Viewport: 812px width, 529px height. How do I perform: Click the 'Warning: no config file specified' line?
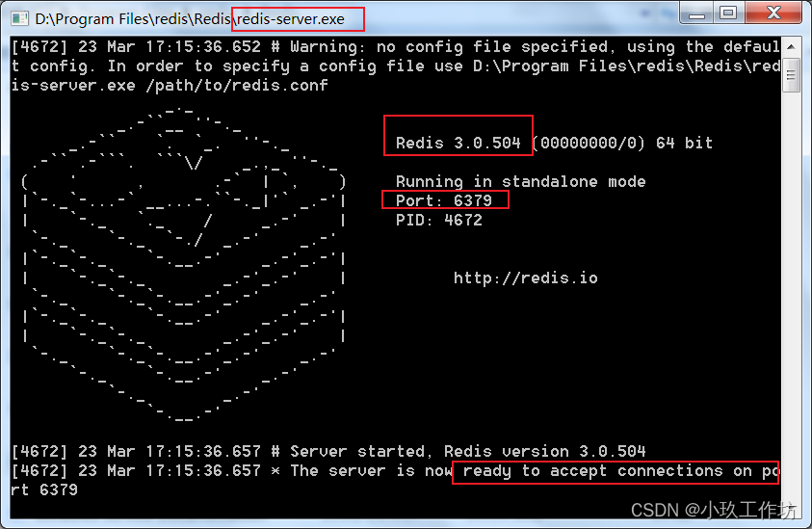395,47
